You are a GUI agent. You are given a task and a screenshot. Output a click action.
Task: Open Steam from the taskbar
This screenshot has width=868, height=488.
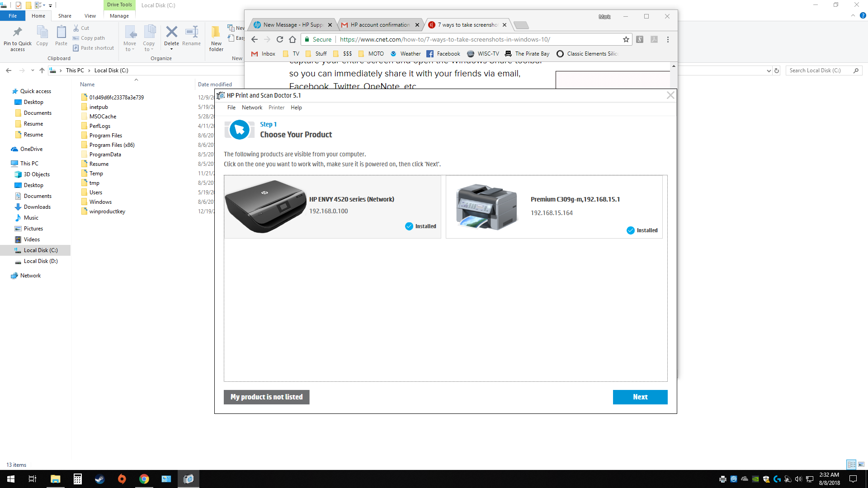(100, 479)
